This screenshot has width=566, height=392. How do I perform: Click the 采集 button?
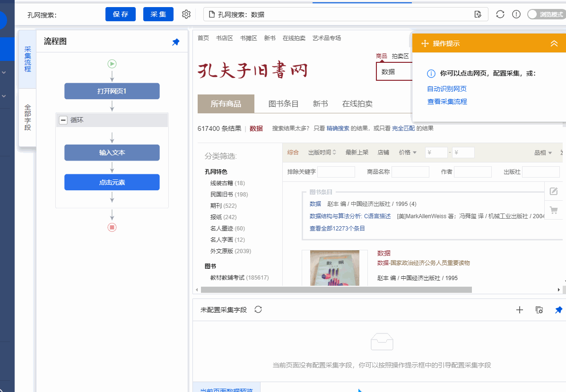coord(158,15)
